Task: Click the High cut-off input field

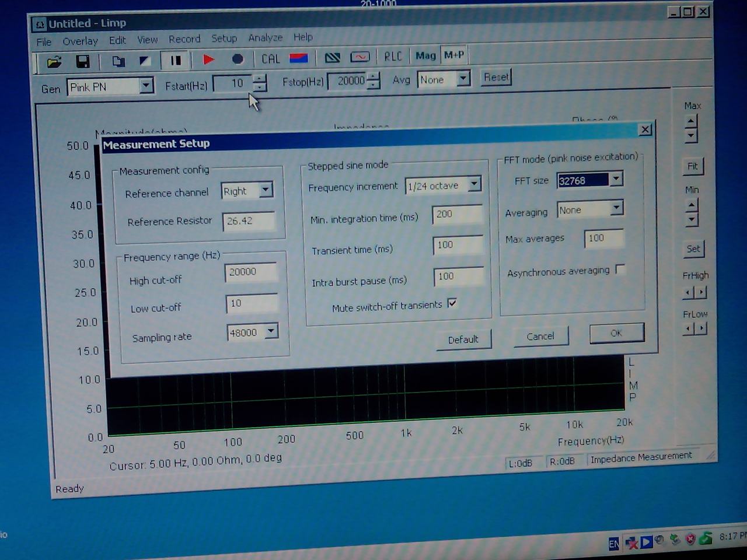Action: (251, 272)
